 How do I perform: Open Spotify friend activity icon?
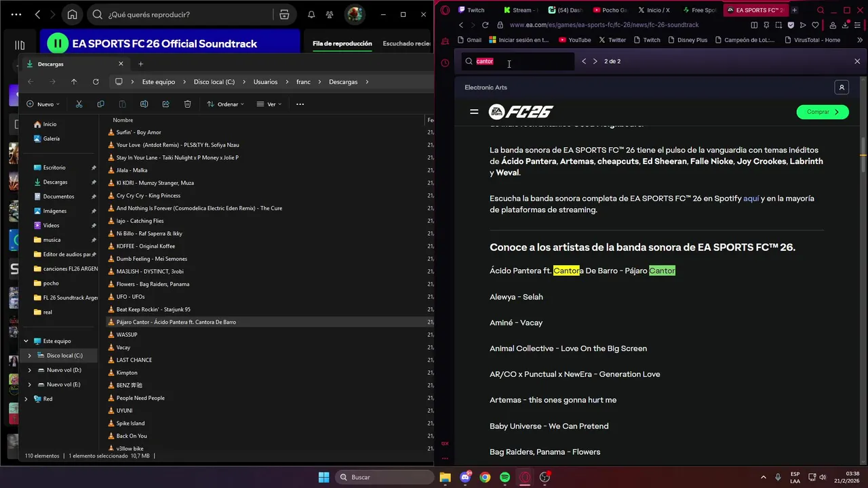(x=330, y=14)
